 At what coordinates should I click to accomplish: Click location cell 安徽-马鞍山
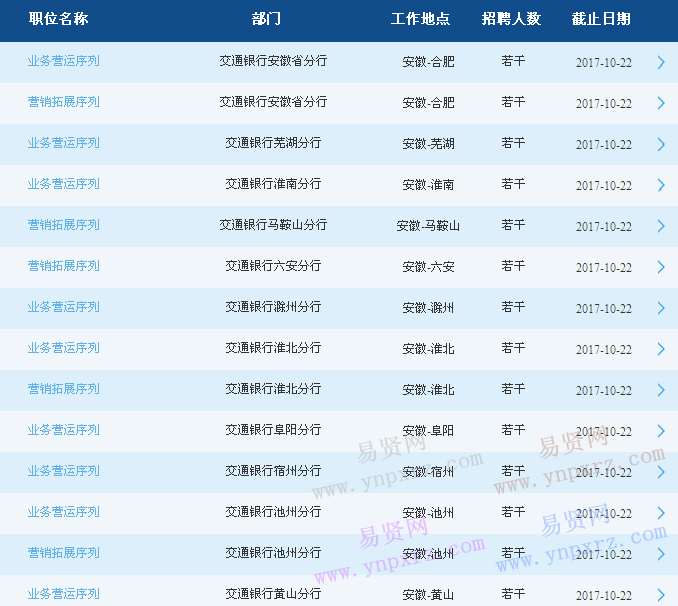tap(429, 226)
